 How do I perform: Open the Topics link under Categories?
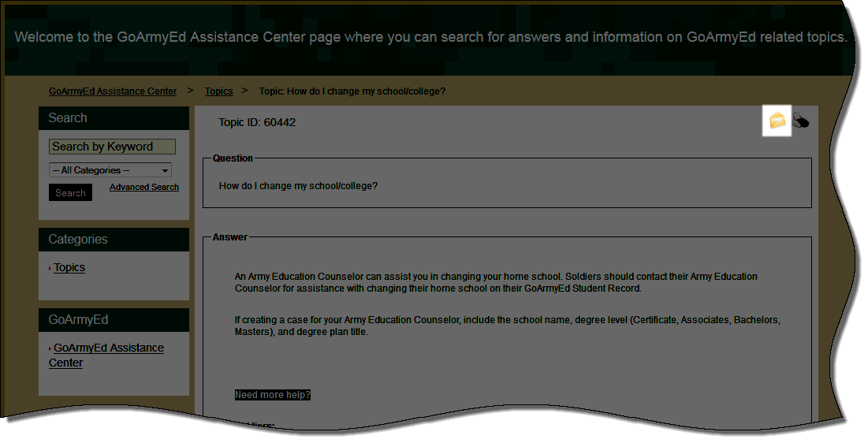(69, 267)
